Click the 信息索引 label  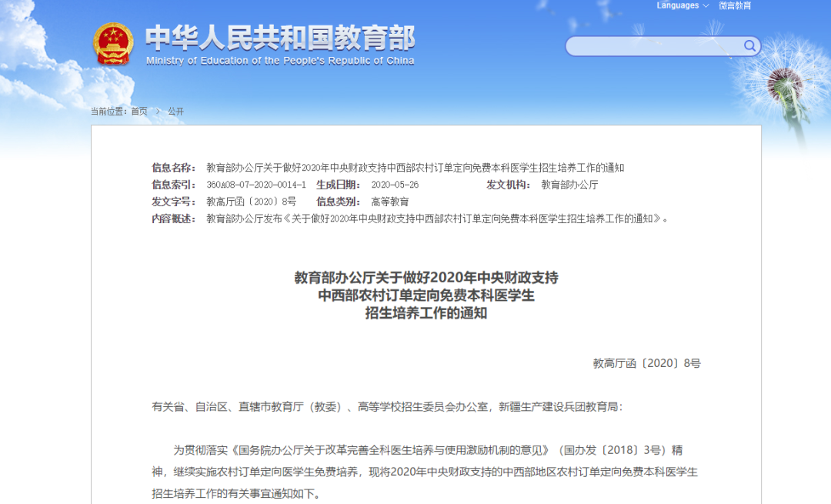pos(174,185)
